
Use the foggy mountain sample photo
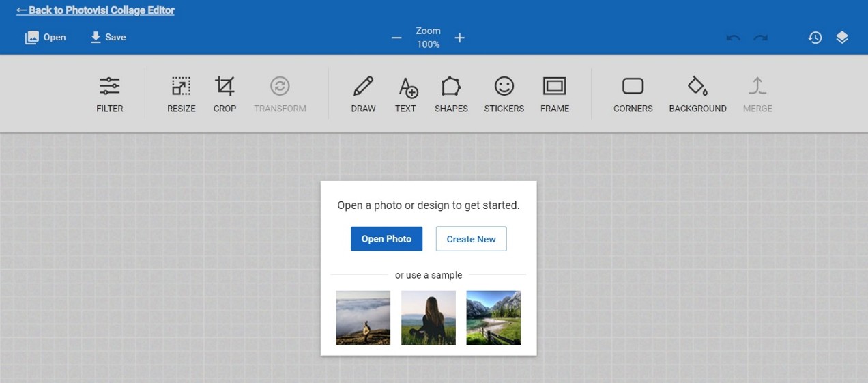[x=363, y=317]
